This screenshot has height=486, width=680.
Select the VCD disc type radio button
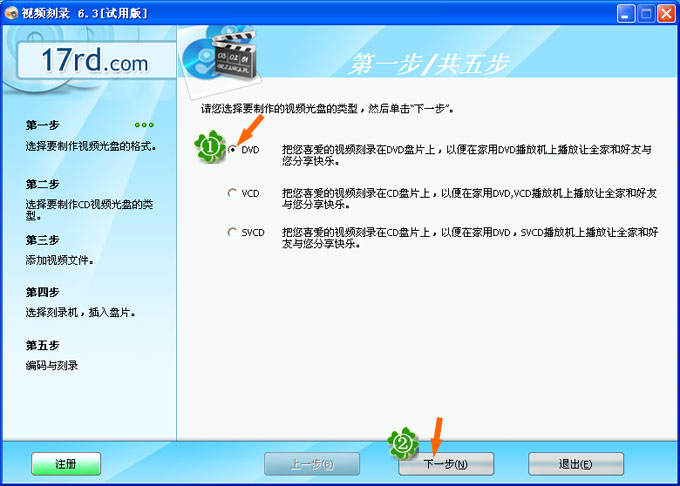click(232, 193)
